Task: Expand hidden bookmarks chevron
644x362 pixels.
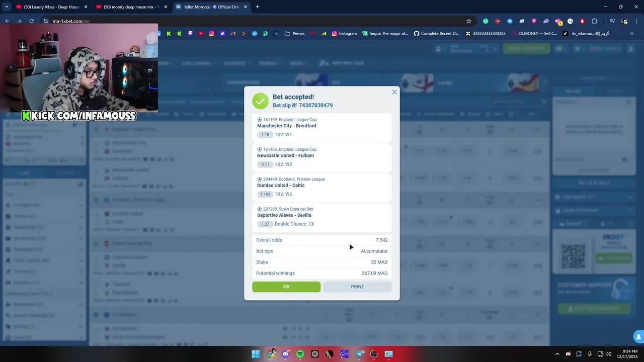Action: click(632, 34)
